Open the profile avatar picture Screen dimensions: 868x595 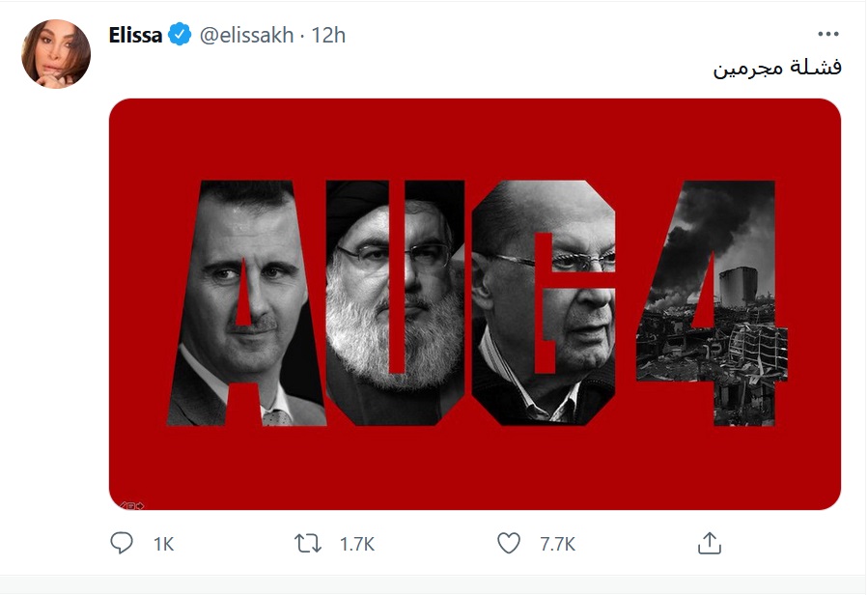[56, 54]
